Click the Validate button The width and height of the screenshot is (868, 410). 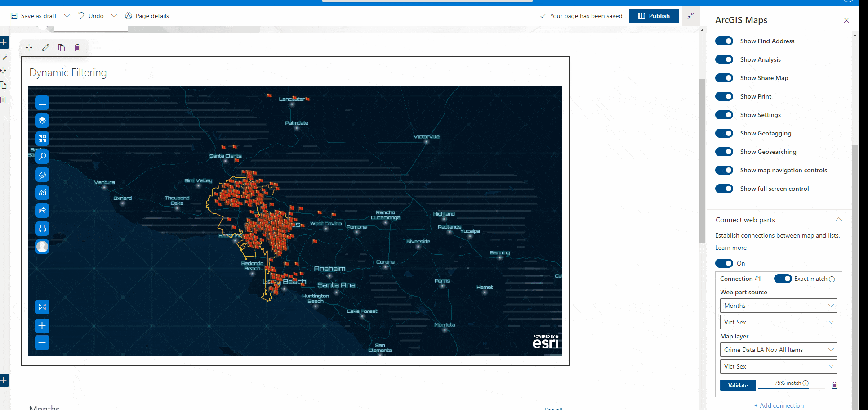tap(738, 385)
